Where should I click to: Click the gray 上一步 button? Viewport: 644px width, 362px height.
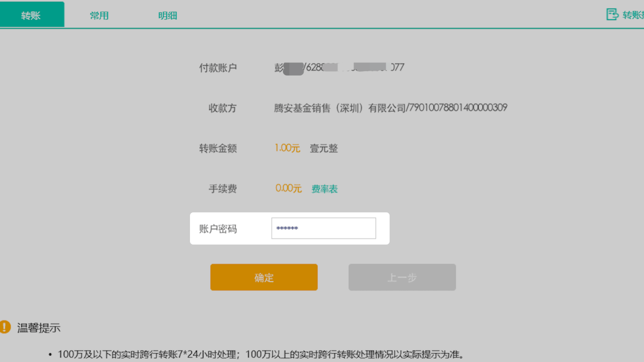pyautogui.click(x=402, y=277)
